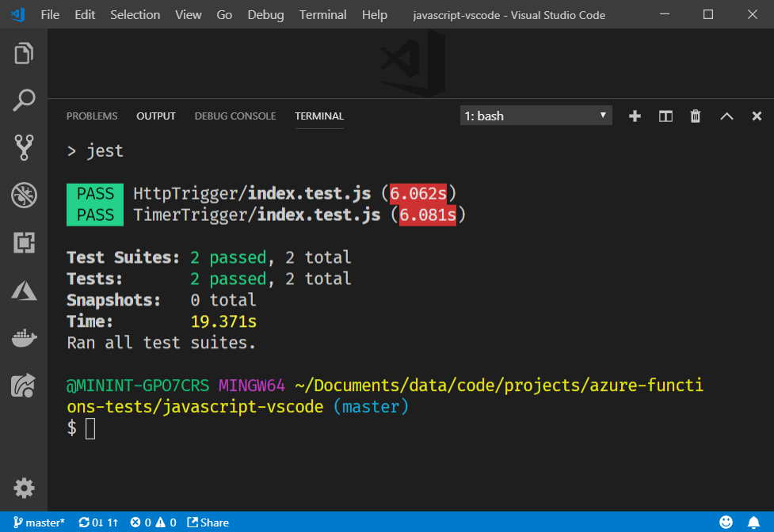This screenshot has width=774, height=532.
Task: Click the 19.371s time value
Action: coord(223,321)
